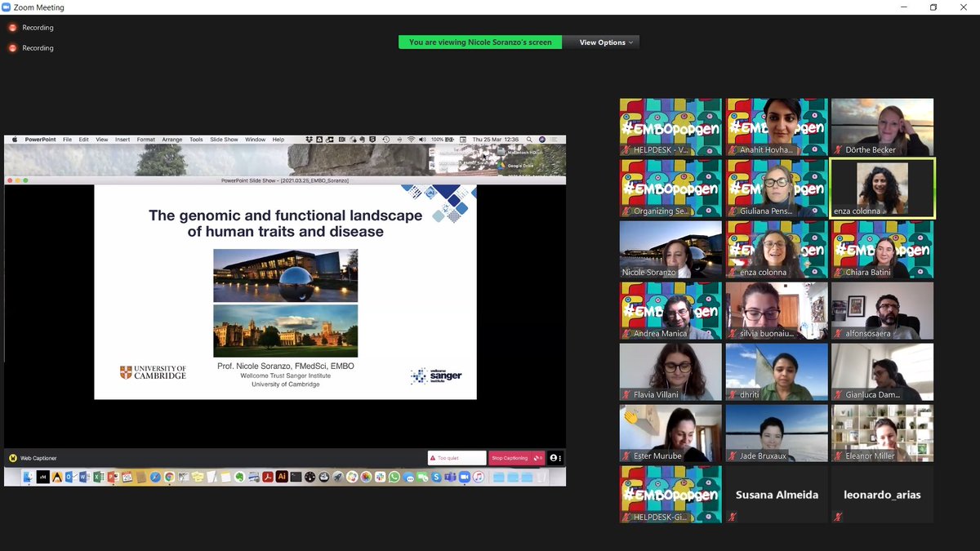Open the File menu in PowerPoint
The image size is (980, 551).
click(67, 140)
